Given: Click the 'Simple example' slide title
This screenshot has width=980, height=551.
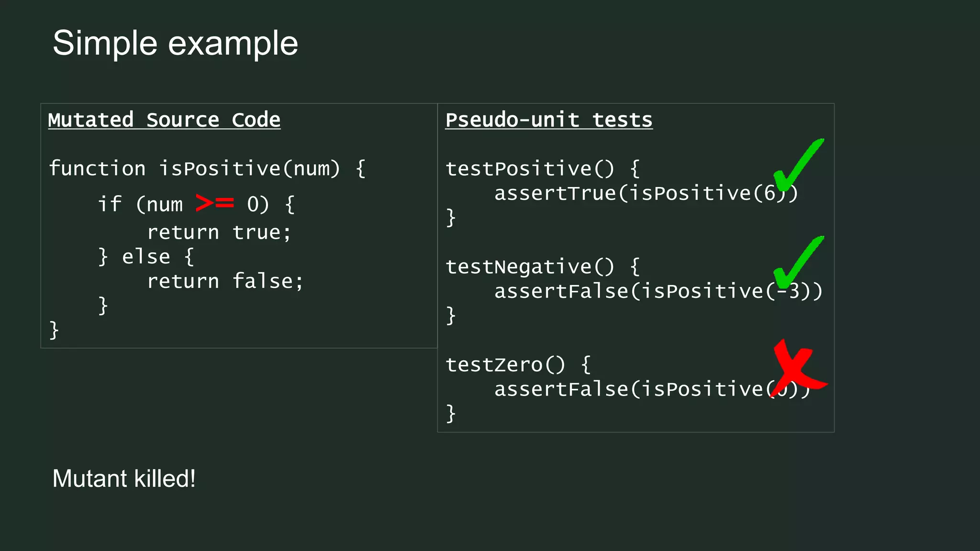Looking at the screenshot, I should (175, 43).
